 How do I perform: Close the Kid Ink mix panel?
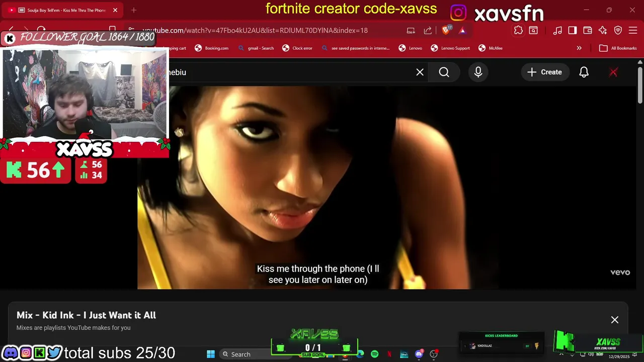(615, 320)
